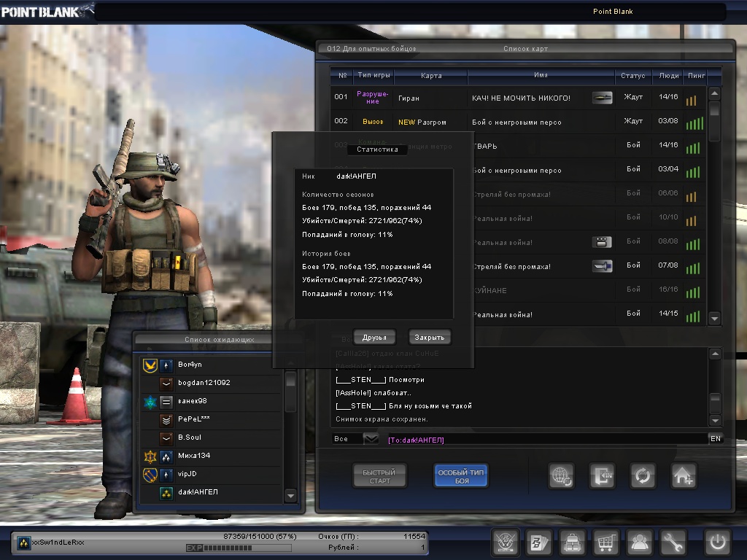This screenshot has width=747, height=560.
Task: Open the shopping cart store icon
Action: (x=605, y=542)
